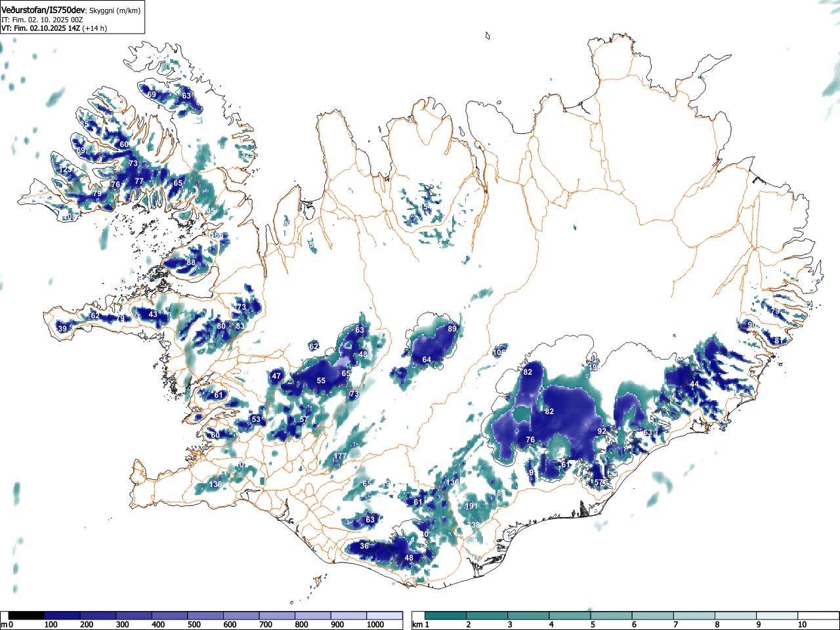
Task: Select the 2–3 km legend swatch
Action: coord(488,616)
